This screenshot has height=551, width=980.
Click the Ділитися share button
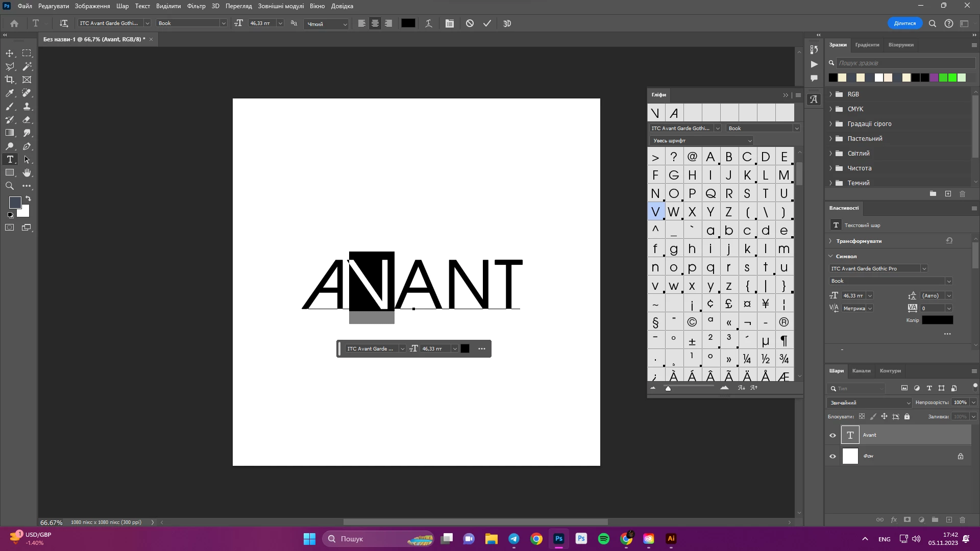(904, 23)
